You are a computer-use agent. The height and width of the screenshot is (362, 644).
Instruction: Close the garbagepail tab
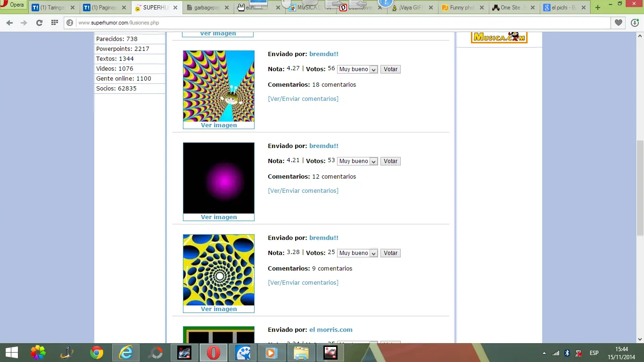pyautogui.click(x=226, y=8)
